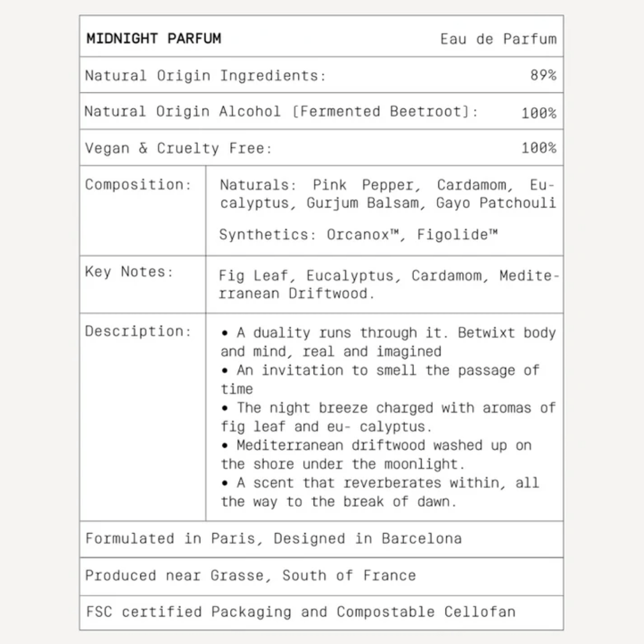Click the scent that reverberates bullet
The height and width of the screenshot is (644, 644).
pyautogui.click(x=380, y=492)
